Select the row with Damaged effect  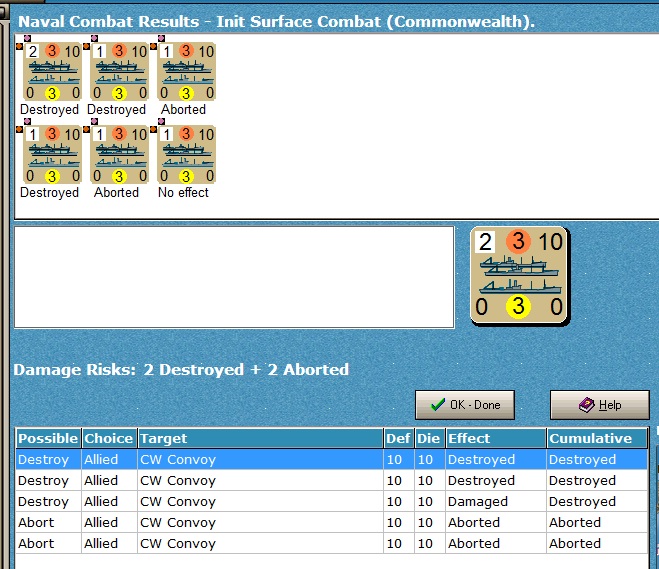[332, 501]
